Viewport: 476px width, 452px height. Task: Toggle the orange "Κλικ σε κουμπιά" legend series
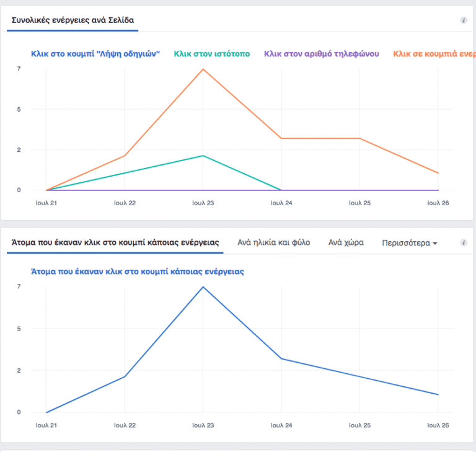(x=433, y=54)
